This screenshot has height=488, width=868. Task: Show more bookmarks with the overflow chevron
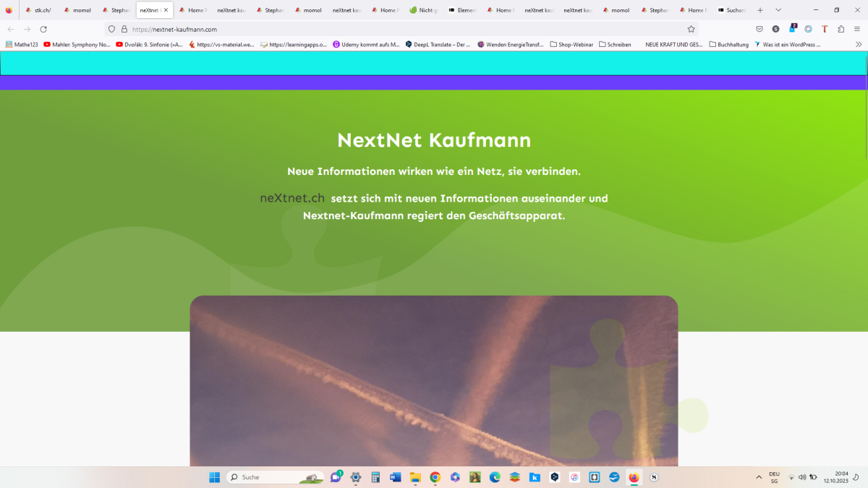tap(859, 44)
